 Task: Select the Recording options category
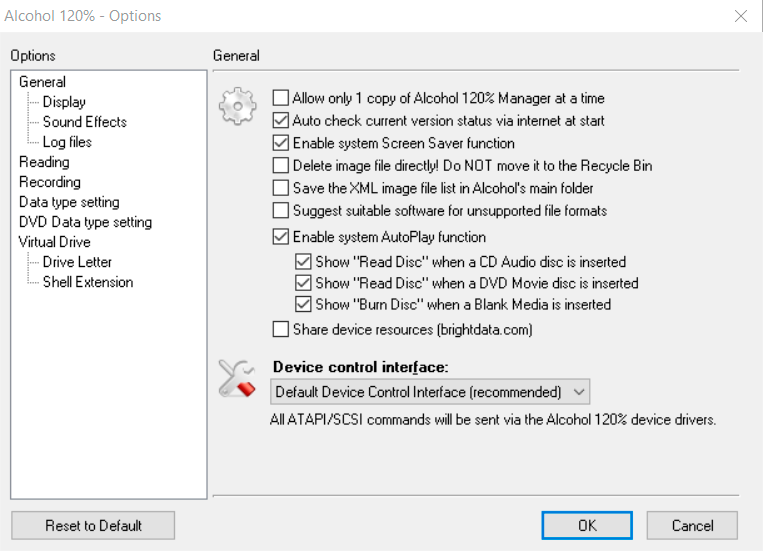point(50,182)
